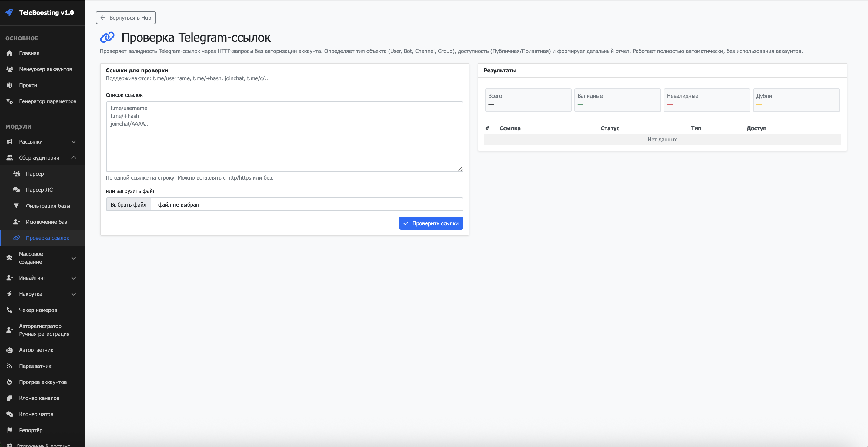Image resolution: width=868 pixels, height=447 pixels.
Task: Click inside the Список ссылок text area
Action: coord(284,141)
